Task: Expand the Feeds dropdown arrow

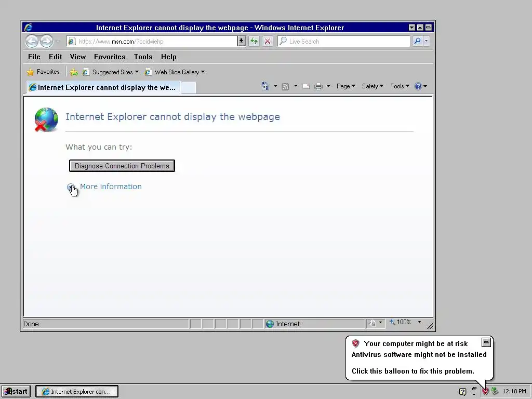Action: (296, 86)
